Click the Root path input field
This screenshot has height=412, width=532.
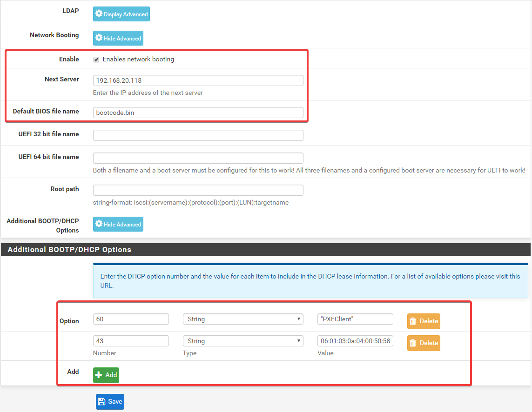(x=198, y=190)
